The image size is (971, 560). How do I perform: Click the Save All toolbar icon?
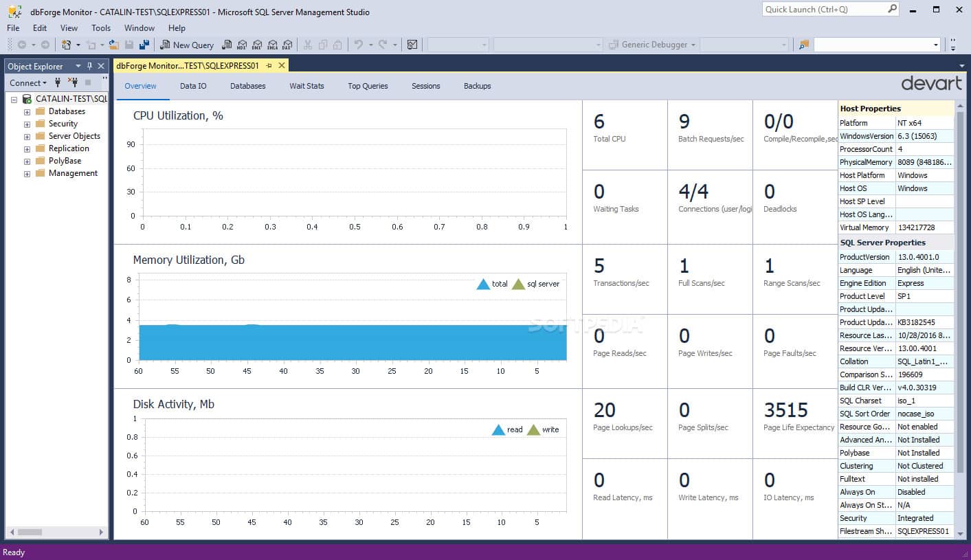(144, 45)
